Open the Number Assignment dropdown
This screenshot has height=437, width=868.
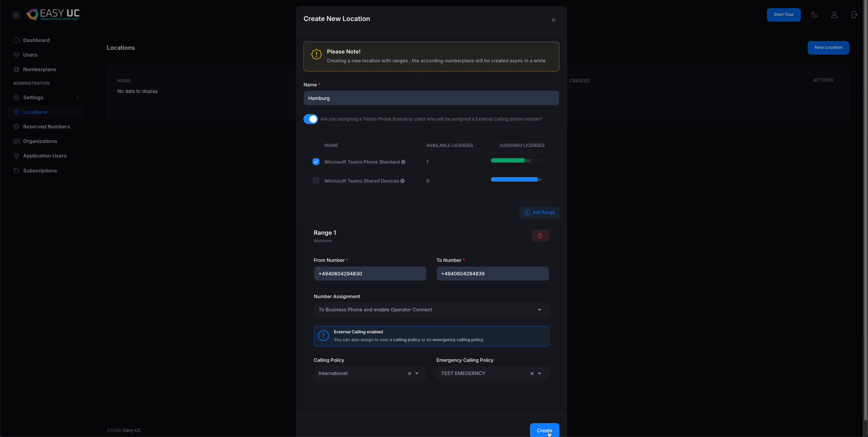431,310
